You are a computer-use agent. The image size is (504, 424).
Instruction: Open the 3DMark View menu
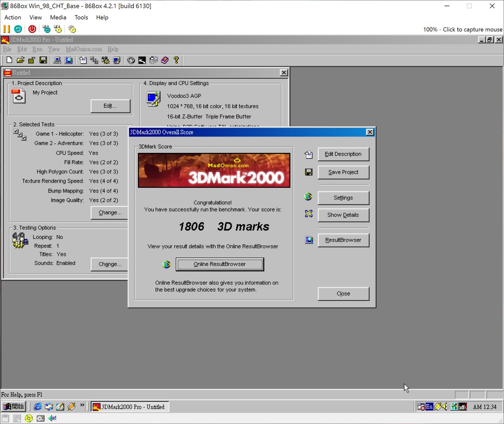[54, 49]
